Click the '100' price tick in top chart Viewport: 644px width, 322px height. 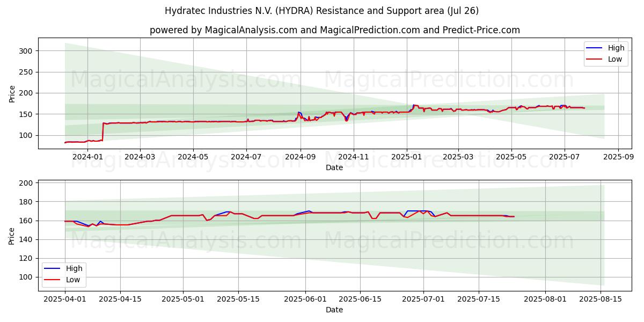[x=27, y=135]
